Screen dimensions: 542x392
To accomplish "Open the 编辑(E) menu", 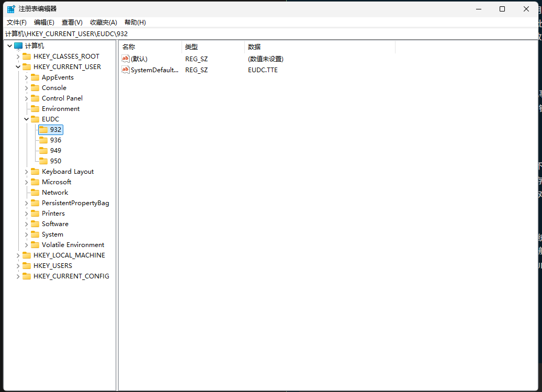I will pyautogui.click(x=44, y=23).
